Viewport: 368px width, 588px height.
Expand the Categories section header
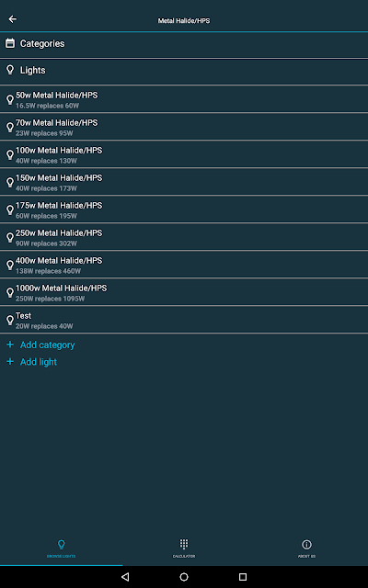pos(184,44)
